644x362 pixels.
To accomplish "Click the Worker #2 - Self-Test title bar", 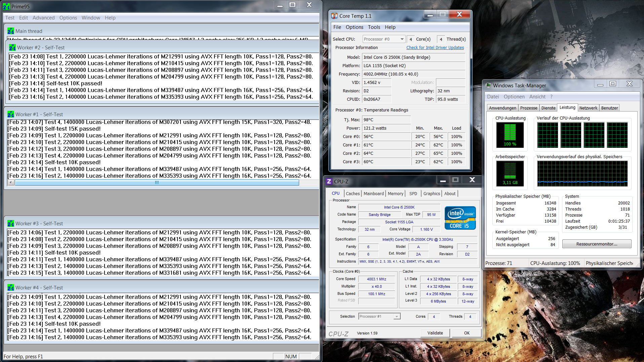I will 162,47.
